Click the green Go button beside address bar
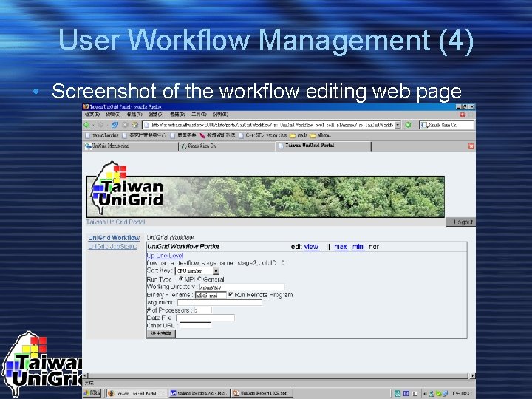Image resolution: width=532 pixels, height=399 pixels. click(x=408, y=125)
